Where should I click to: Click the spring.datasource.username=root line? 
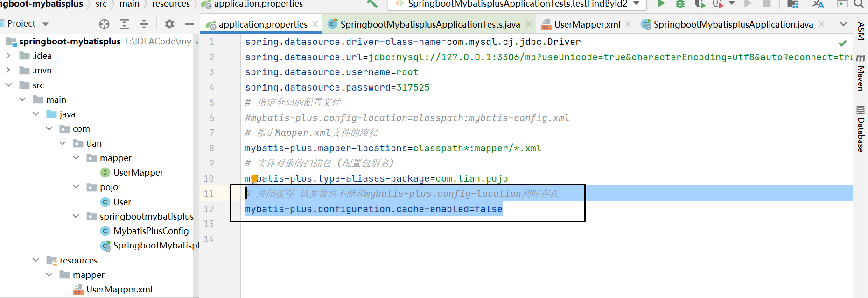331,72
